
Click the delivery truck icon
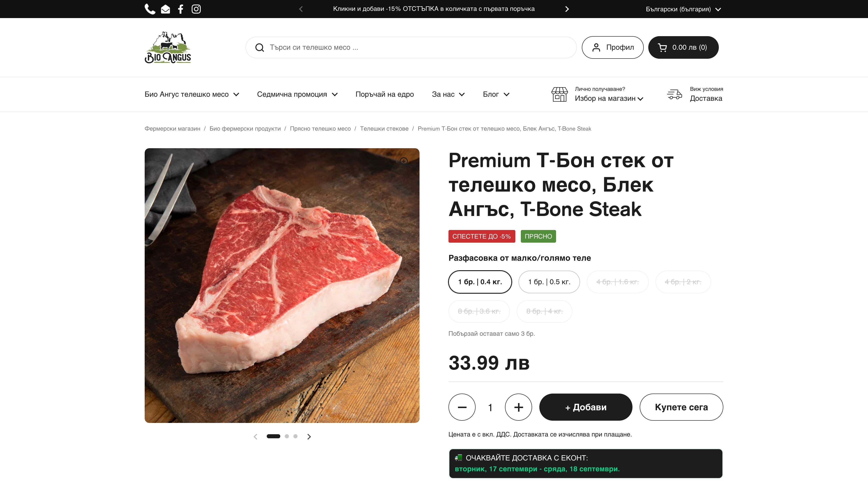[x=674, y=95]
